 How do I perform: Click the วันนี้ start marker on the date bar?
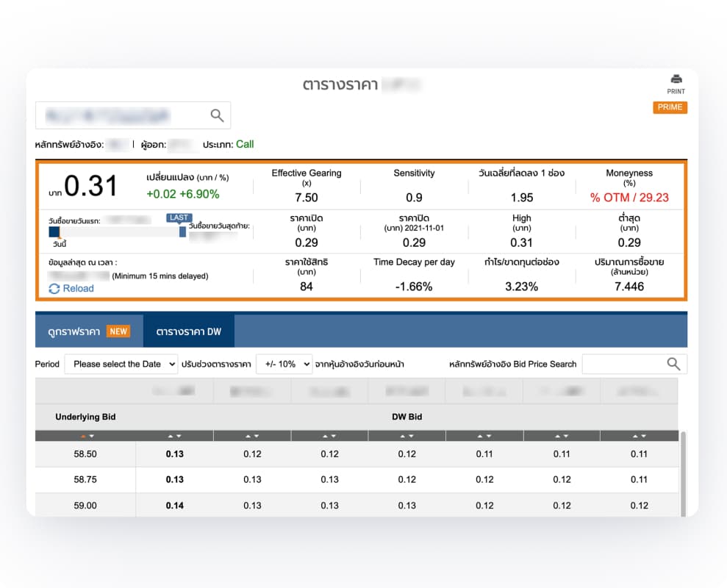[x=54, y=232]
